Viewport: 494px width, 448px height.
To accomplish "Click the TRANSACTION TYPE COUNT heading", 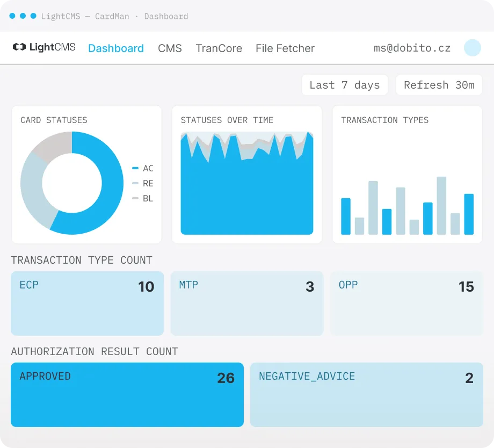I will click(x=82, y=260).
